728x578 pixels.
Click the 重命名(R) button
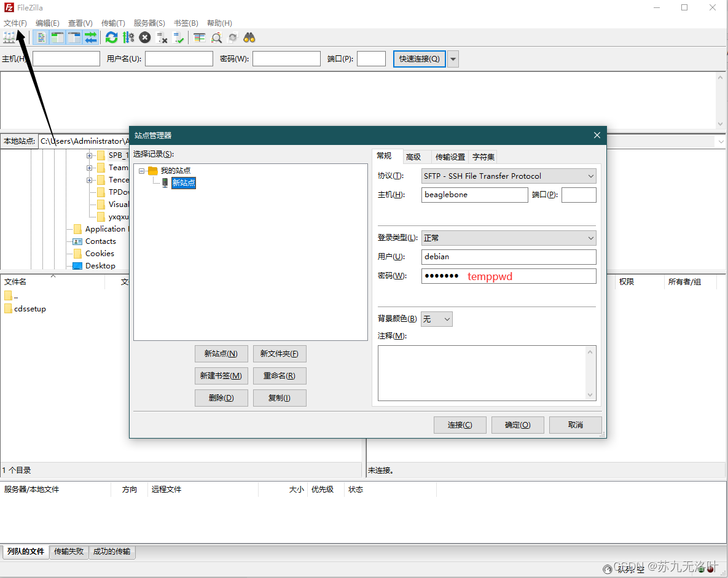pyautogui.click(x=280, y=376)
